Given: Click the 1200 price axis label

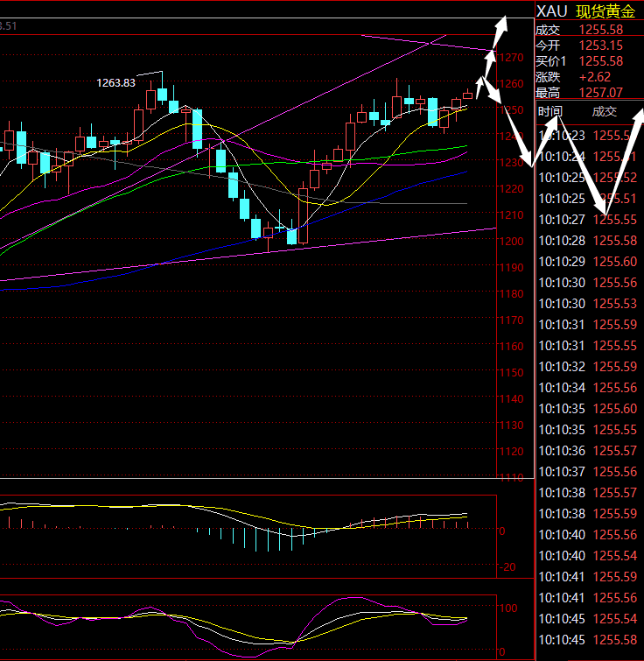Looking at the screenshot, I should pos(511,241).
